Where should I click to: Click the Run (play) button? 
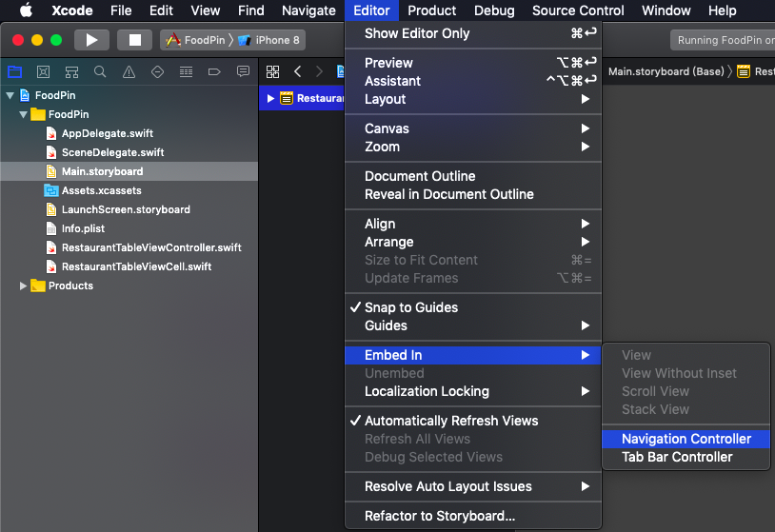91,40
